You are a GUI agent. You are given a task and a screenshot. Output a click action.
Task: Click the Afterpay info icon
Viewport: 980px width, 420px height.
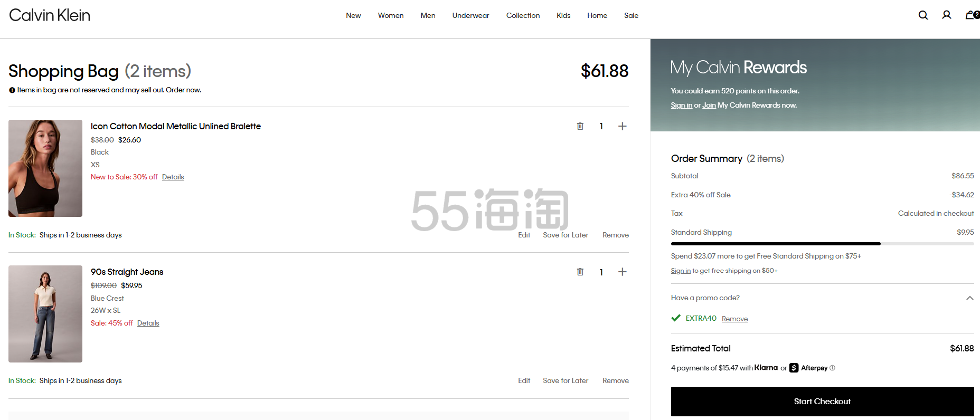833,368
